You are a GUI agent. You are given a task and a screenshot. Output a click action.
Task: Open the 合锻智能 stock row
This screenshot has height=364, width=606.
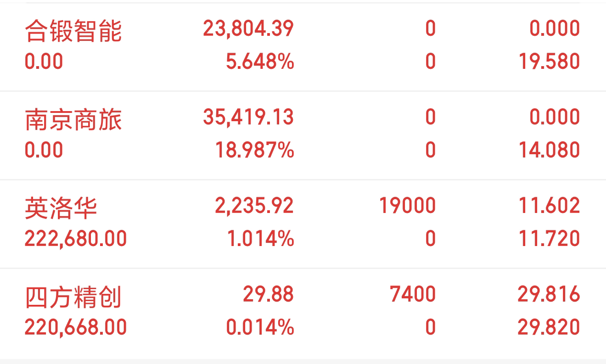click(303, 47)
